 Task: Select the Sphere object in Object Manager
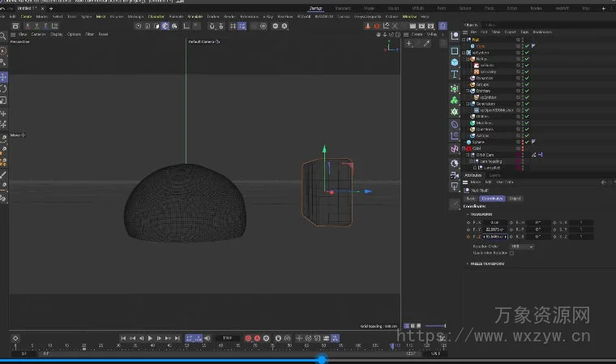(478, 142)
